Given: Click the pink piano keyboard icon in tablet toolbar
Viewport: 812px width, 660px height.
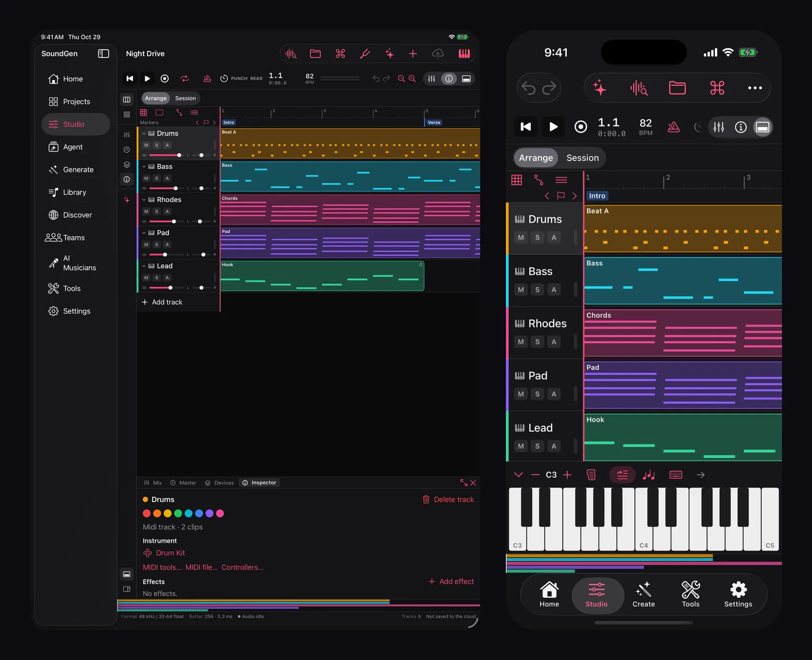Looking at the screenshot, I should click(x=464, y=54).
